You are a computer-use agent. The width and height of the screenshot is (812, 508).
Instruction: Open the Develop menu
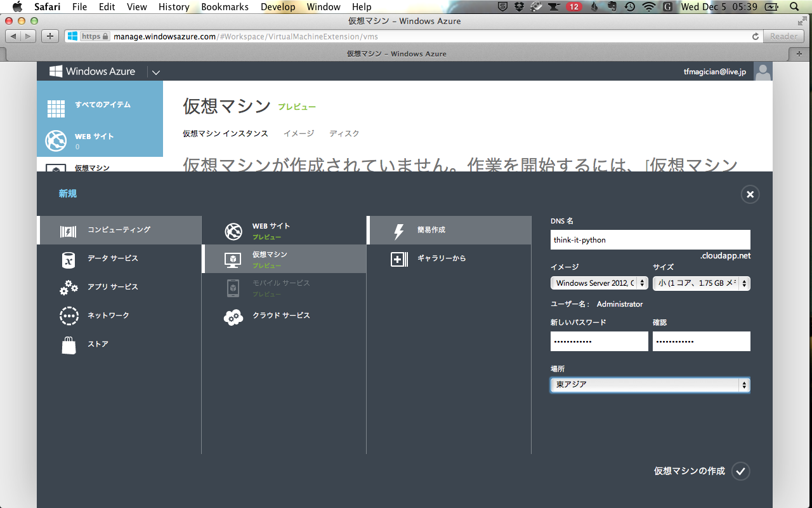(278, 7)
